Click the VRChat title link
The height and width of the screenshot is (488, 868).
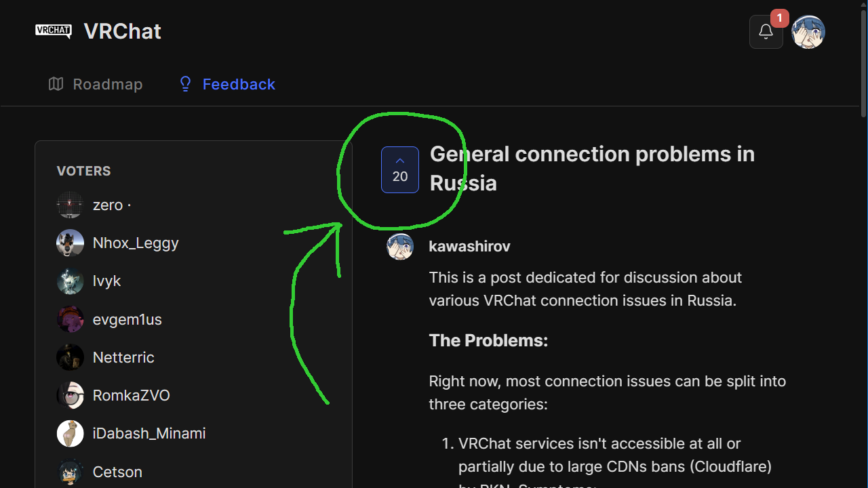pyautogui.click(x=123, y=31)
